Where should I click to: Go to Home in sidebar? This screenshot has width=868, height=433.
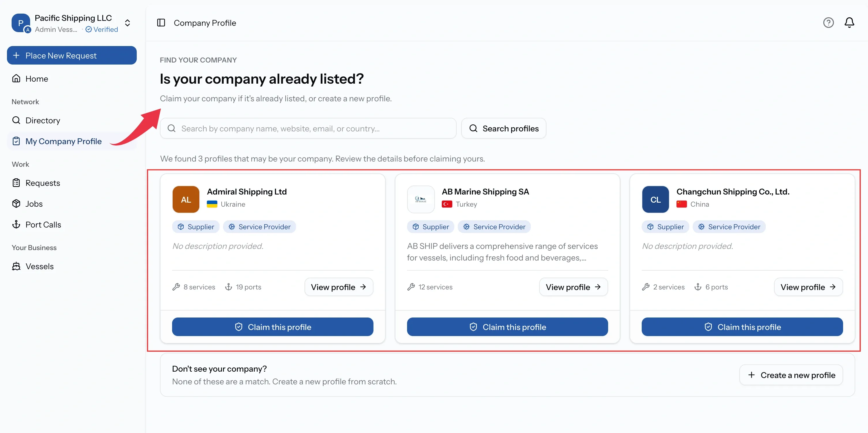click(72, 78)
